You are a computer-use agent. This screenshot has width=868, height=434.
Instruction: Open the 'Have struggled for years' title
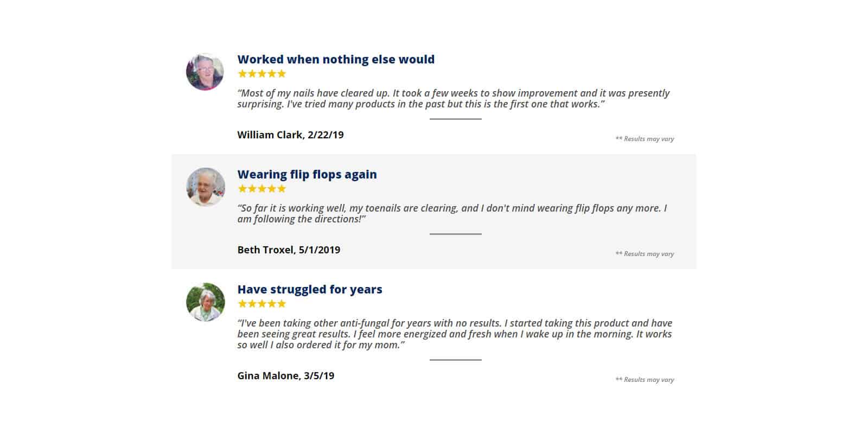click(310, 289)
